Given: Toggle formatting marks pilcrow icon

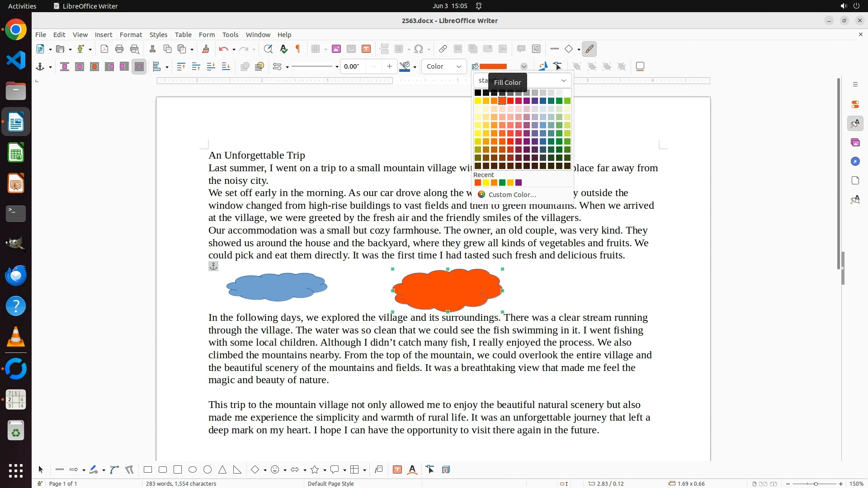Looking at the screenshot, I should (298, 49).
